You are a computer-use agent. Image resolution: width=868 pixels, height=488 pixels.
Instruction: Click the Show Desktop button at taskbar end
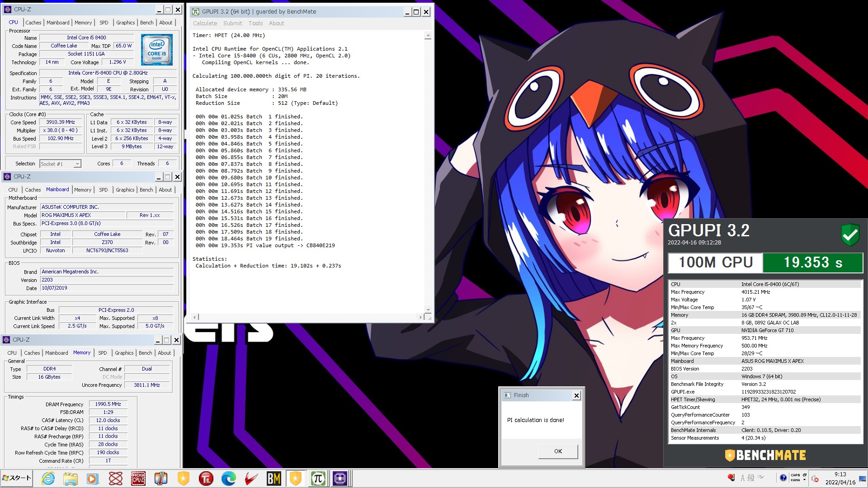[x=863, y=479]
